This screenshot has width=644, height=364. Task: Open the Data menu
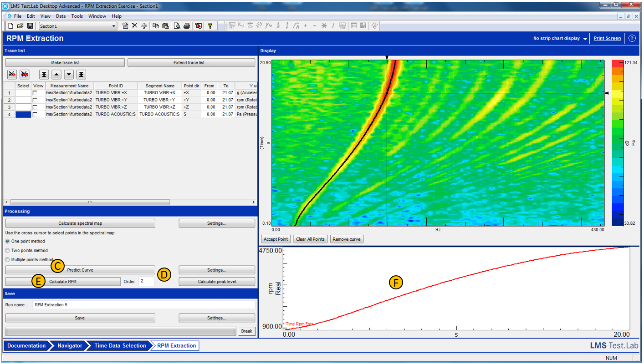(x=61, y=16)
